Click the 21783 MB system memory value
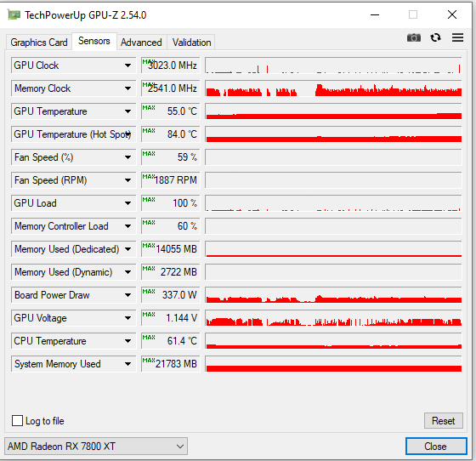 (x=170, y=364)
